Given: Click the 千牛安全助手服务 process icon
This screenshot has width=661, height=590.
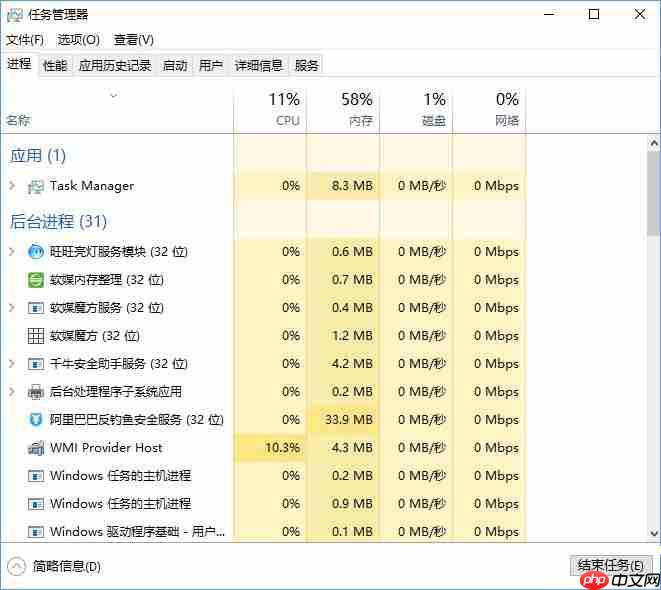Looking at the screenshot, I should click(x=35, y=364).
